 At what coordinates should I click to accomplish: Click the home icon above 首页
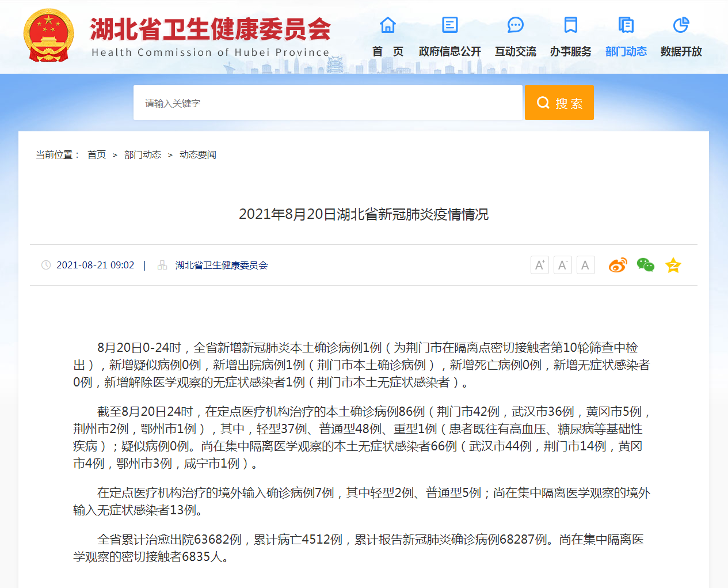point(388,25)
